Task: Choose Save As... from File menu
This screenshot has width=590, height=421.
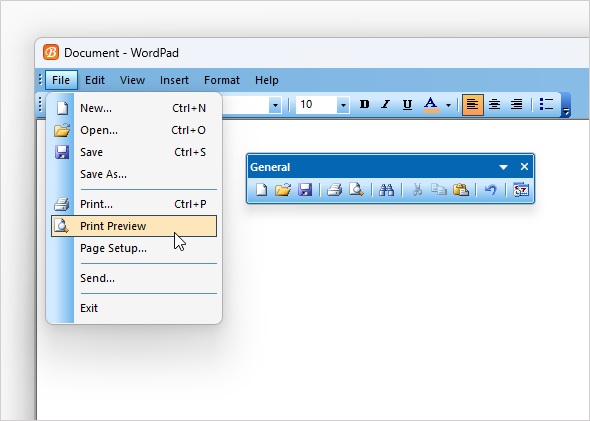Action: pyautogui.click(x=134, y=174)
